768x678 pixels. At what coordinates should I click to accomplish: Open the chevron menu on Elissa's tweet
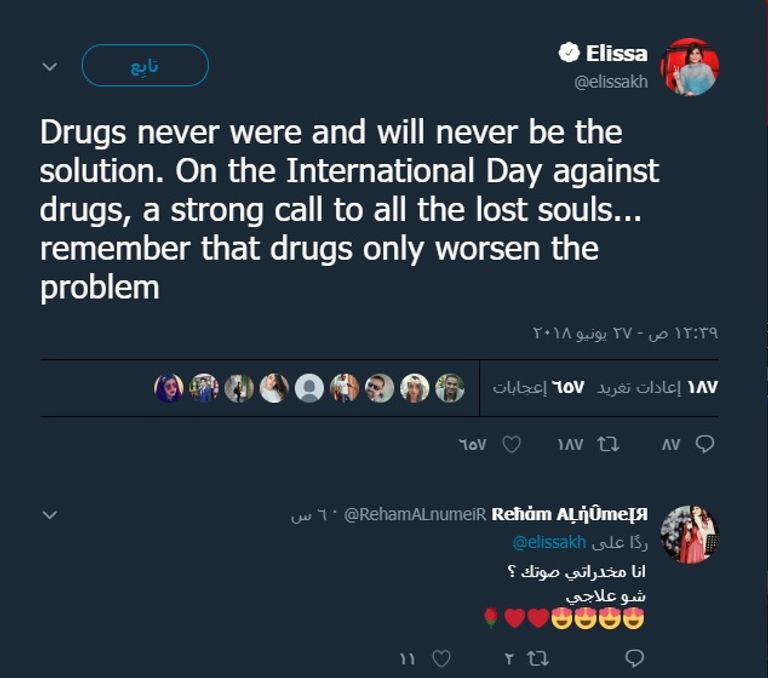(x=50, y=67)
